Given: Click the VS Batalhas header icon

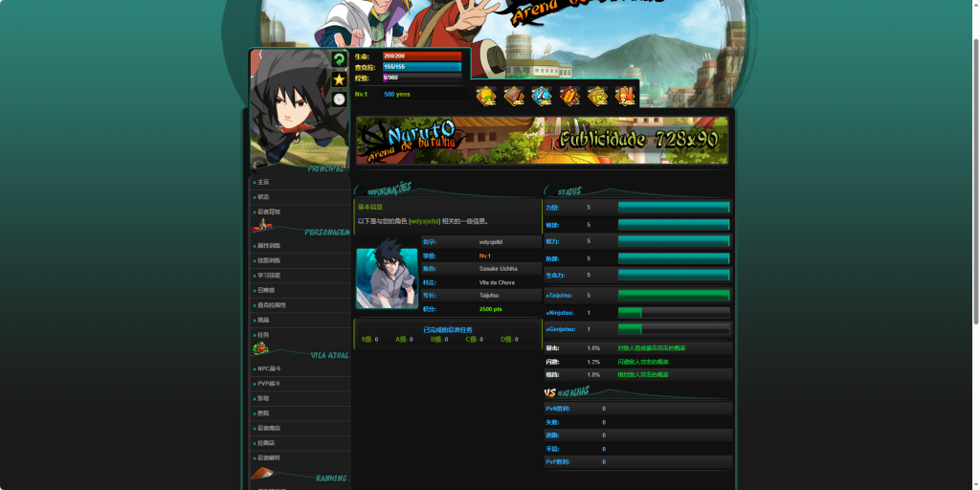Looking at the screenshot, I should click(550, 392).
